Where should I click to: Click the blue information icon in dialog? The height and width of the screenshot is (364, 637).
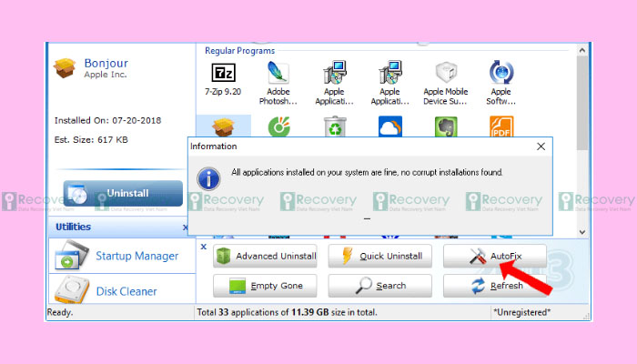(x=208, y=178)
